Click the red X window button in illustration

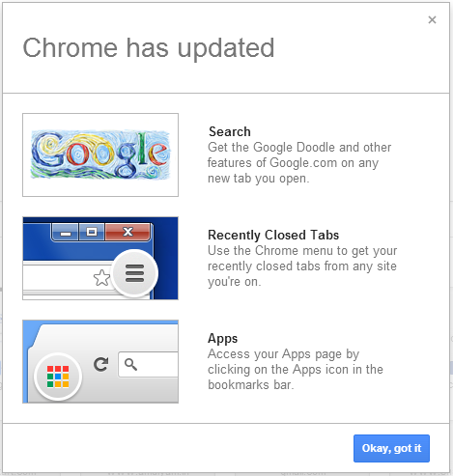(x=127, y=232)
